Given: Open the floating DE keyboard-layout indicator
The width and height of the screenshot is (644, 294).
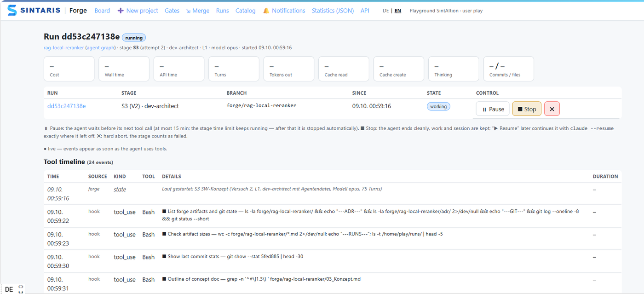Looking at the screenshot, I should (9, 289).
